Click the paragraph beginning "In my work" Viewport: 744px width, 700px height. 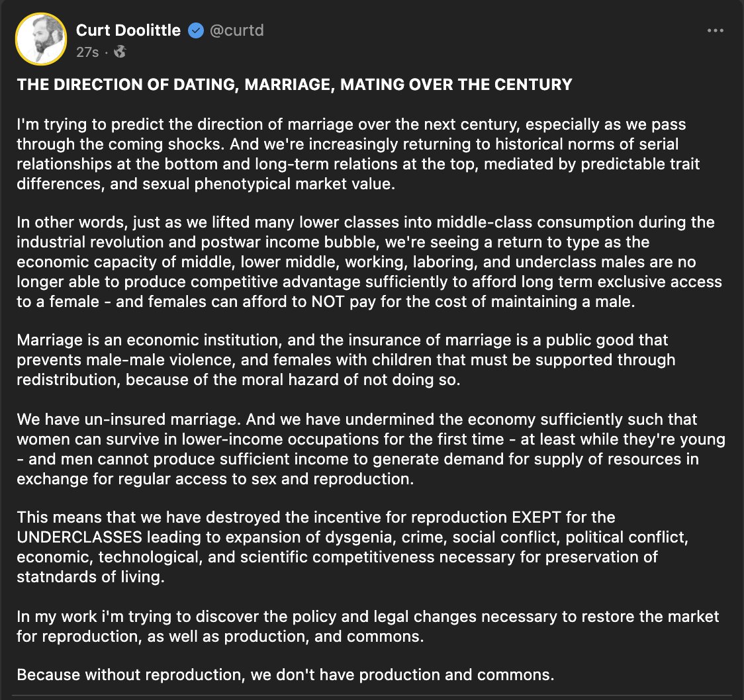click(x=368, y=626)
